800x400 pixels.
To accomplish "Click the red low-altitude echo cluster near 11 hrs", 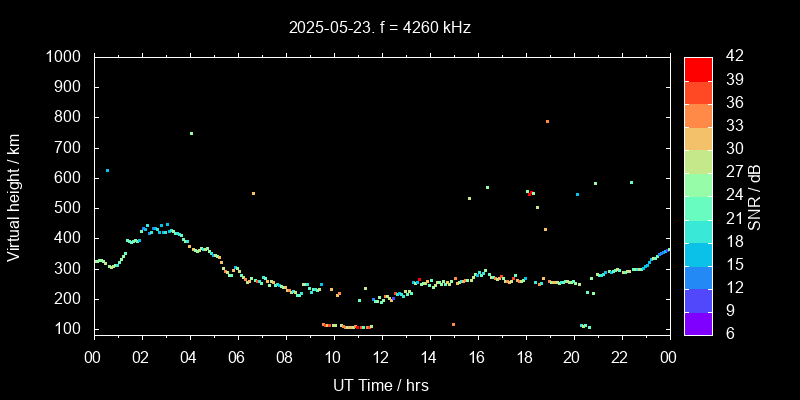I will 357,327.
